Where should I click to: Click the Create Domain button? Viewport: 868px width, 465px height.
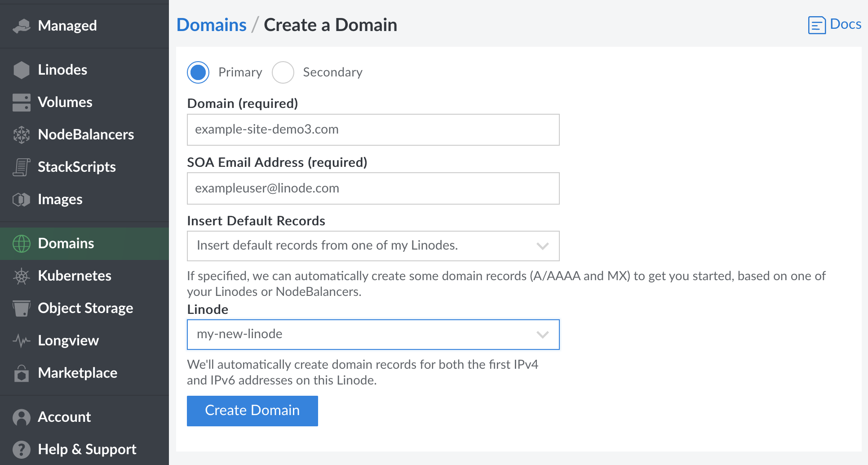click(x=252, y=411)
